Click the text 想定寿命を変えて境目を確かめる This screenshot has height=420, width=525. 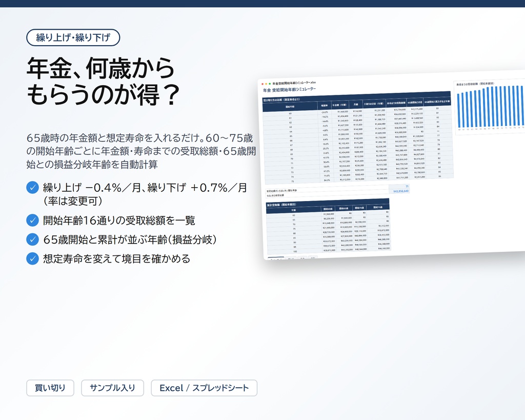(116, 258)
